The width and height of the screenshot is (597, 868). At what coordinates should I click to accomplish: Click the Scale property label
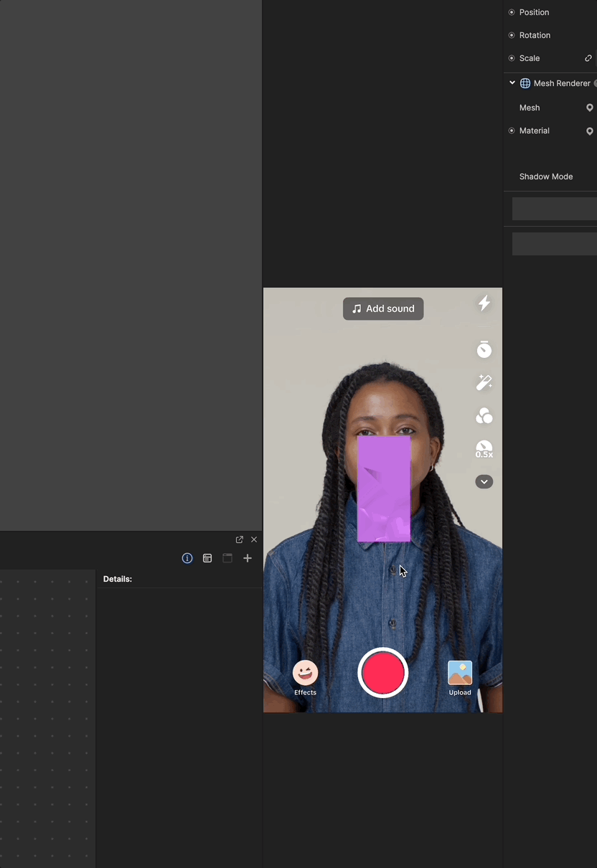[x=530, y=58]
